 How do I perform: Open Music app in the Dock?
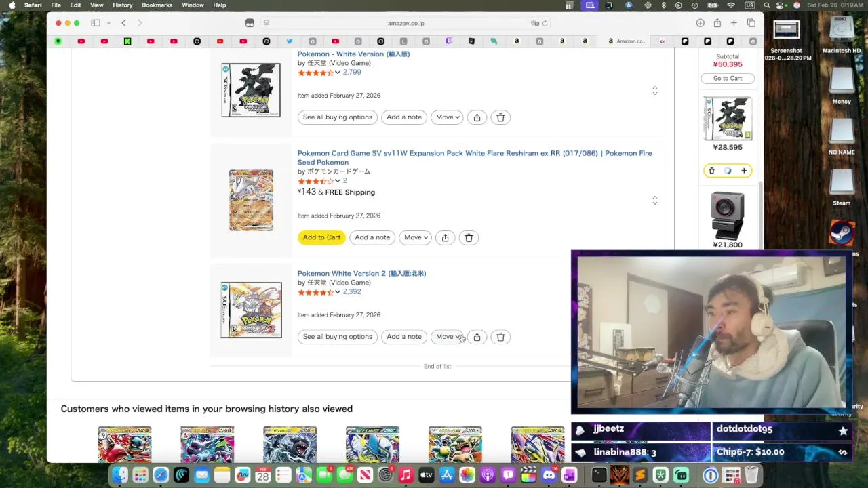pyautogui.click(x=406, y=475)
